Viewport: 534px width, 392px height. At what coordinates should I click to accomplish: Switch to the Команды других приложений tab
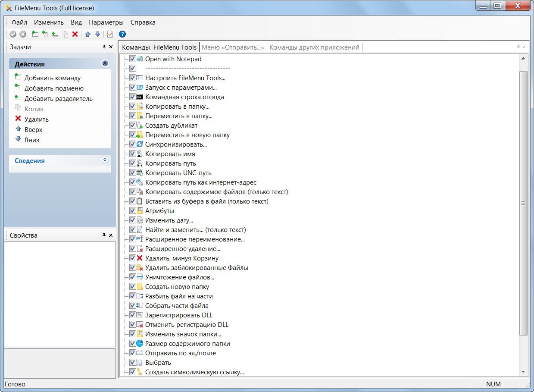point(314,47)
